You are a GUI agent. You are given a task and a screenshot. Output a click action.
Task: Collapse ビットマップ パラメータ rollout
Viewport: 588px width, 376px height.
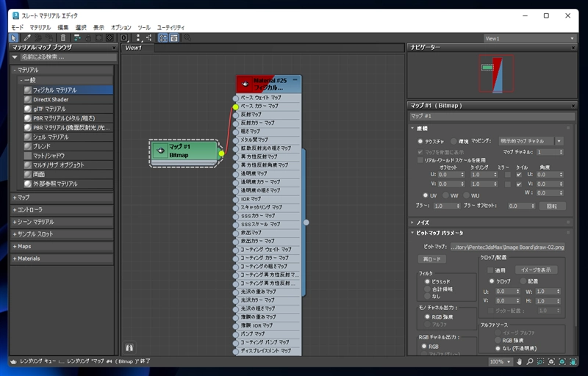coord(490,233)
